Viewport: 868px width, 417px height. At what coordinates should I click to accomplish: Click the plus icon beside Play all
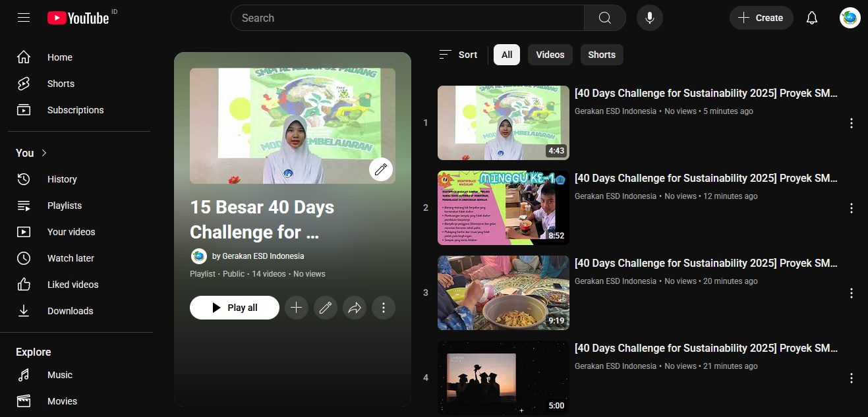pos(297,308)
